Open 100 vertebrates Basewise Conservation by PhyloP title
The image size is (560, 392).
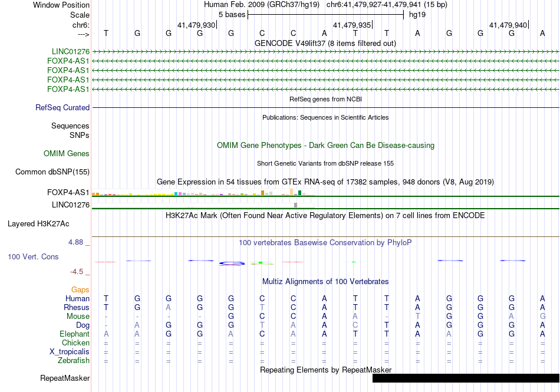click(x=325, y=243)
